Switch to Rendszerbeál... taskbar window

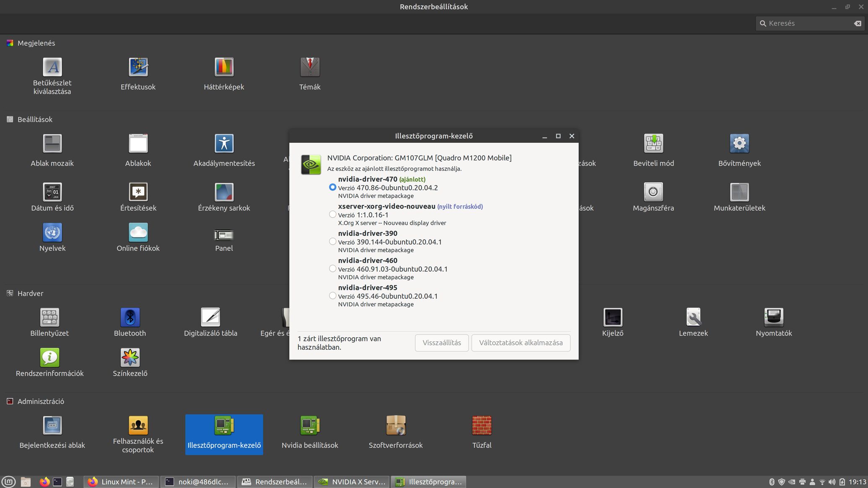[275, 482]
